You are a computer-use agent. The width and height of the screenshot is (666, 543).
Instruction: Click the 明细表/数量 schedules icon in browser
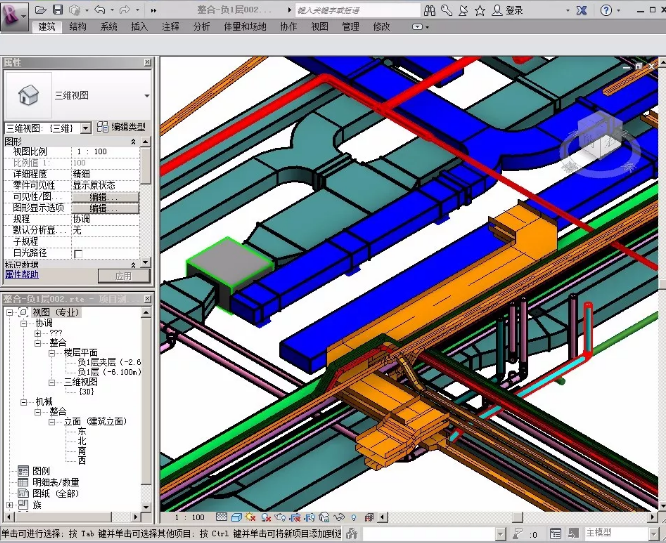coord(23,482)
